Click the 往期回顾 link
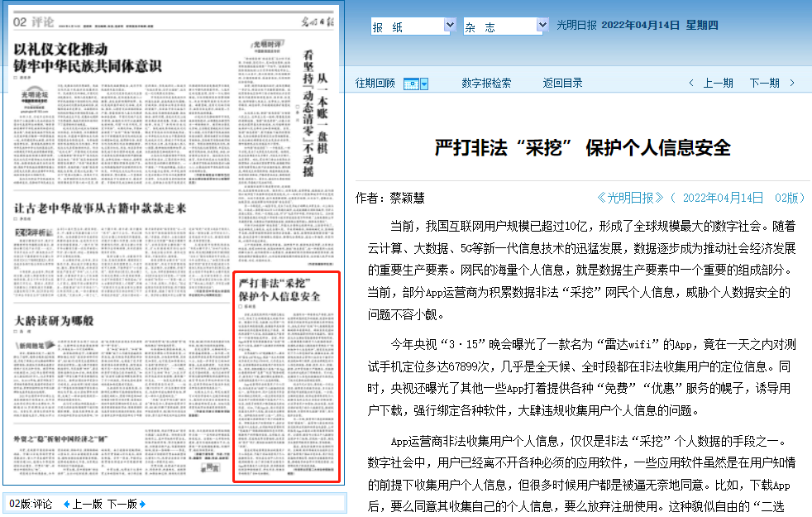 click(375, 83)
